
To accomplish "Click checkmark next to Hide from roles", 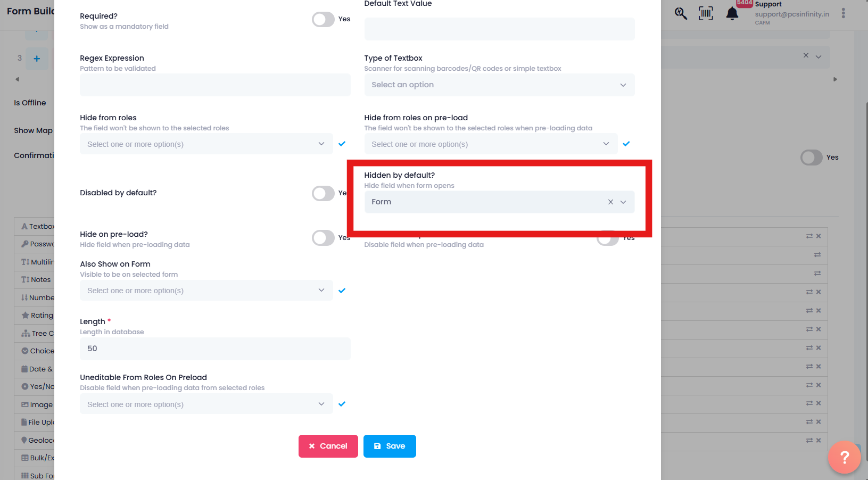I will pos(342,144).
